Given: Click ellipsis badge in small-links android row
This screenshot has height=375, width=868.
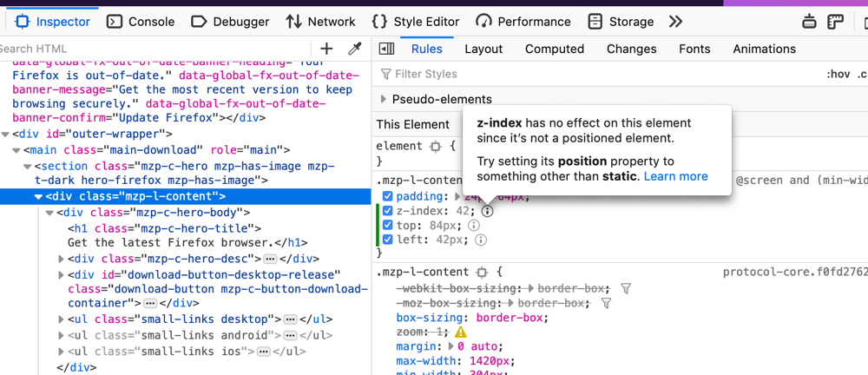Looking at the screenshot, I should 290,336.
